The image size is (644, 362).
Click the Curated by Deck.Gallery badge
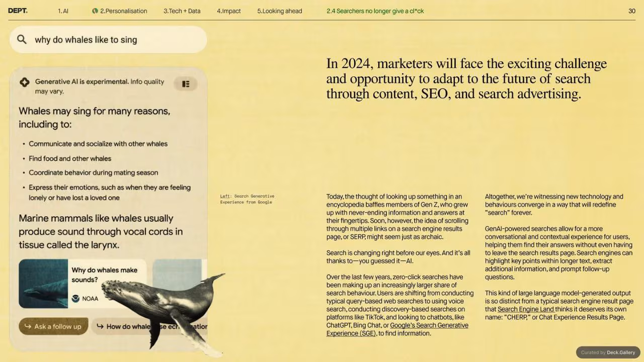[x=608, y=352]
